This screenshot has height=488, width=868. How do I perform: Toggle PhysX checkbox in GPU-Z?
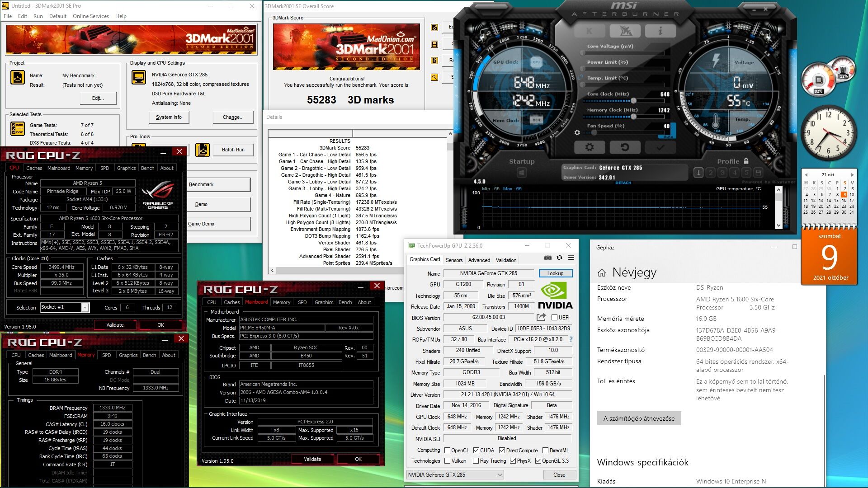click(x=513, y=461)
